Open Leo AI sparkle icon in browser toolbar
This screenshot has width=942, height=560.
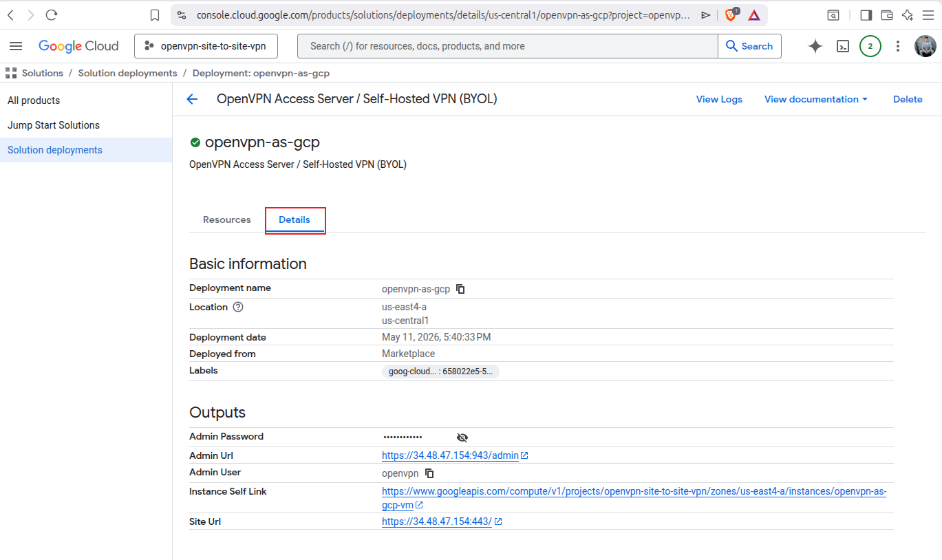click(x=908, y=15)
